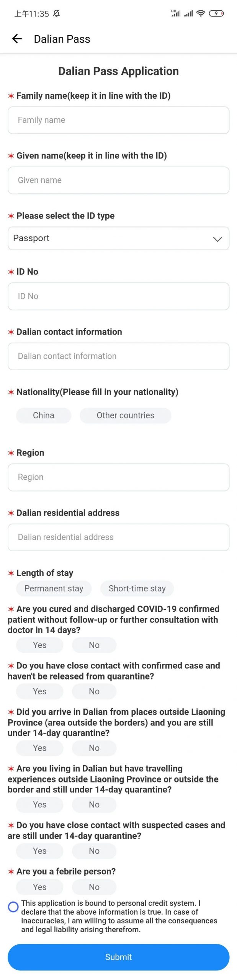Select Other countries for nationality
The height and width of the screenshot is (980, 237).
[x=125, y=415]
